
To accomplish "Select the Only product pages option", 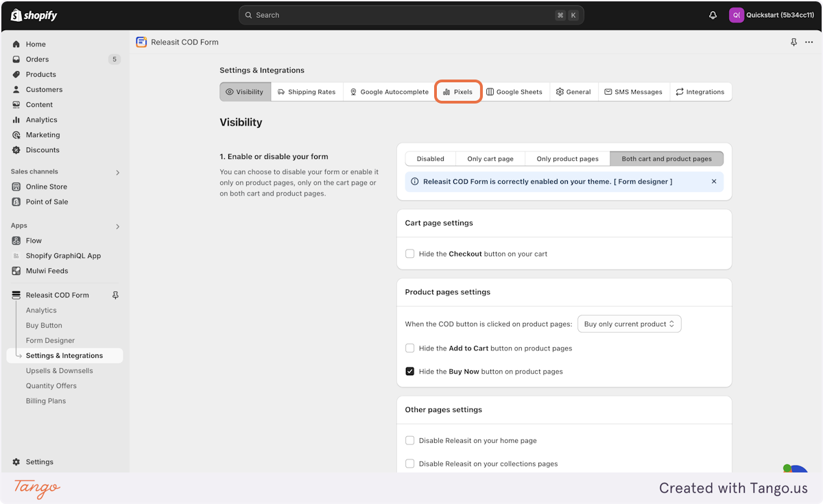I will coord(568,159).
